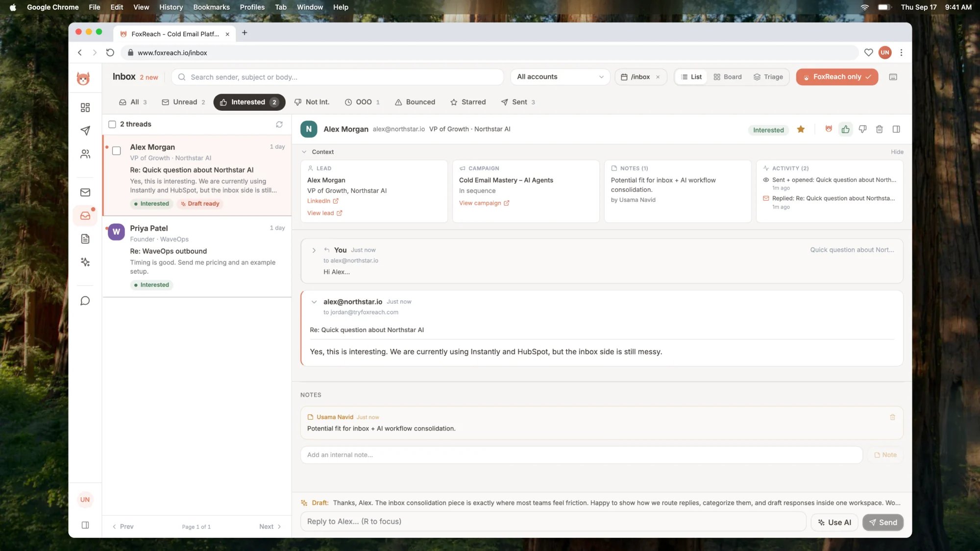Open the AI sparkles sidebar icon

85,262
